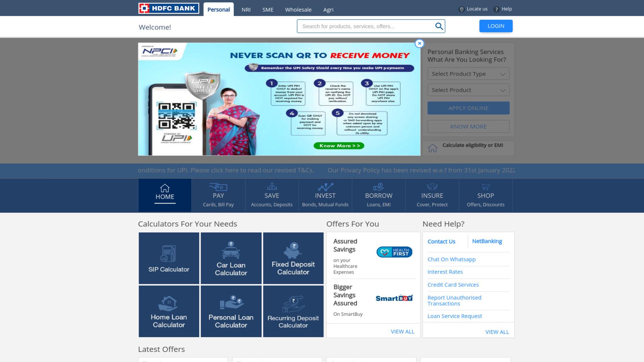This screenshot has height=362, width=644.
Task: Select the NetBanking tab
Action: tap(487, 241)
